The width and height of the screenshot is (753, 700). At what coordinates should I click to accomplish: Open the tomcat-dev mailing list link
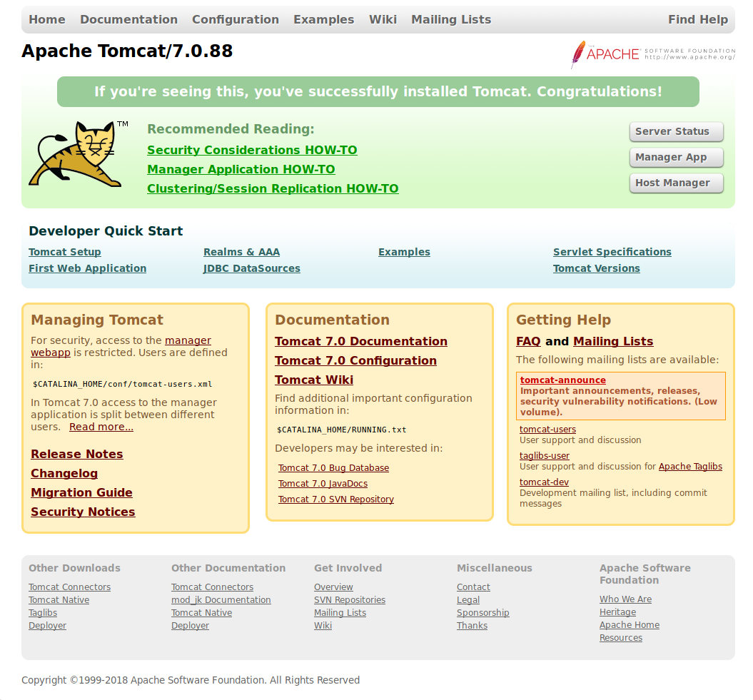tap(544, 482)
